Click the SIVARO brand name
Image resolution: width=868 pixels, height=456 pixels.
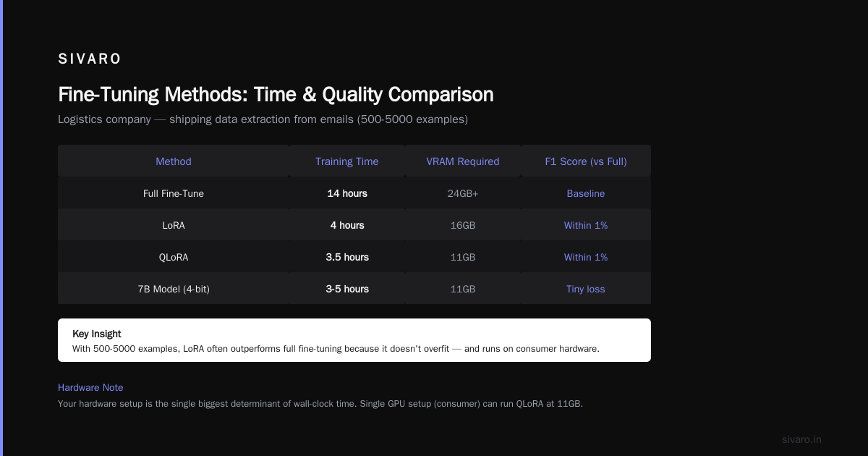coord(90,59)
